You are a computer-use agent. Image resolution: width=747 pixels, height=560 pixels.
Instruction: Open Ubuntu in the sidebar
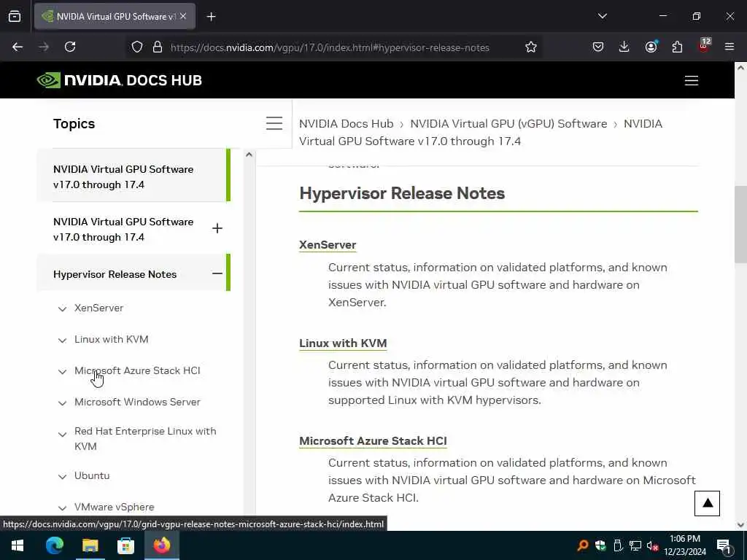92,475
